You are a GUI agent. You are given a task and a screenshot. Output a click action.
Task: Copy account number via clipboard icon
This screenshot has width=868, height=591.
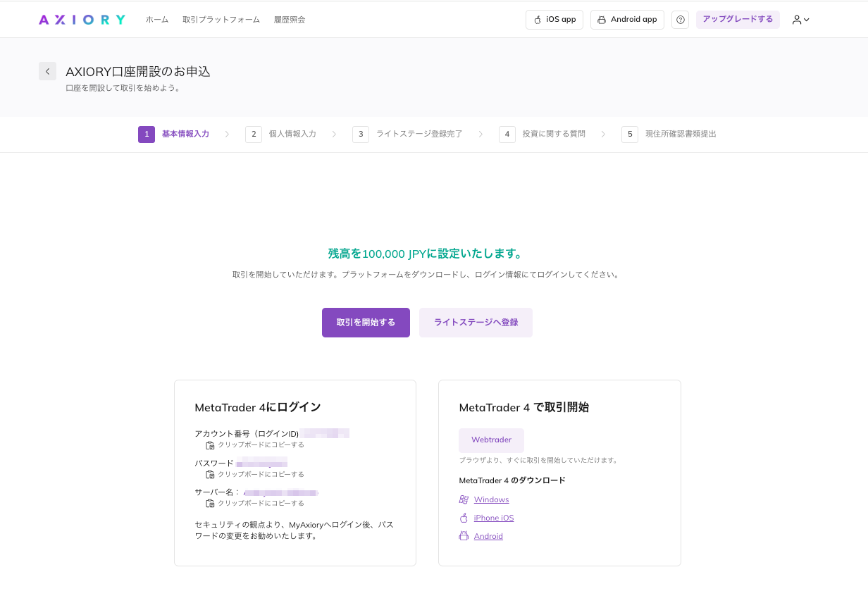(x=210, y=445)
